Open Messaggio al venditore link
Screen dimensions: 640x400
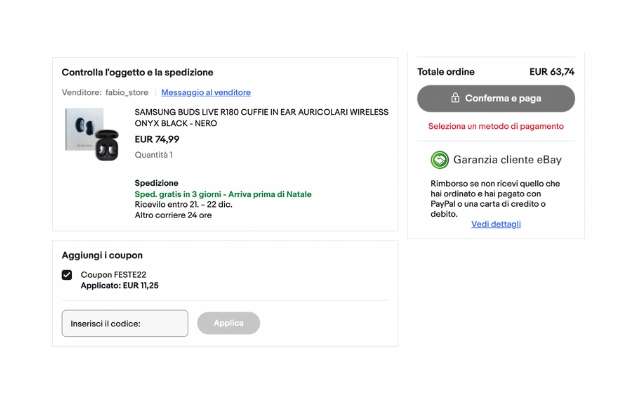(x=206, y=93)
